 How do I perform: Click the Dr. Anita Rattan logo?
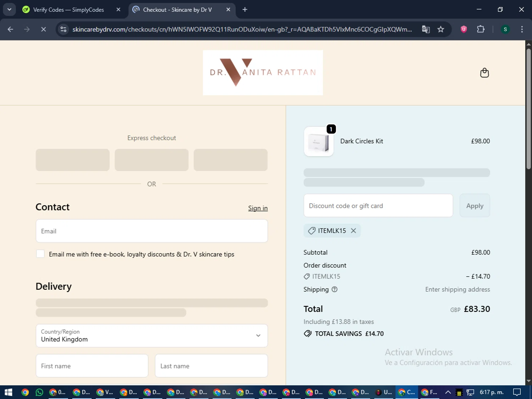(263, 73)
